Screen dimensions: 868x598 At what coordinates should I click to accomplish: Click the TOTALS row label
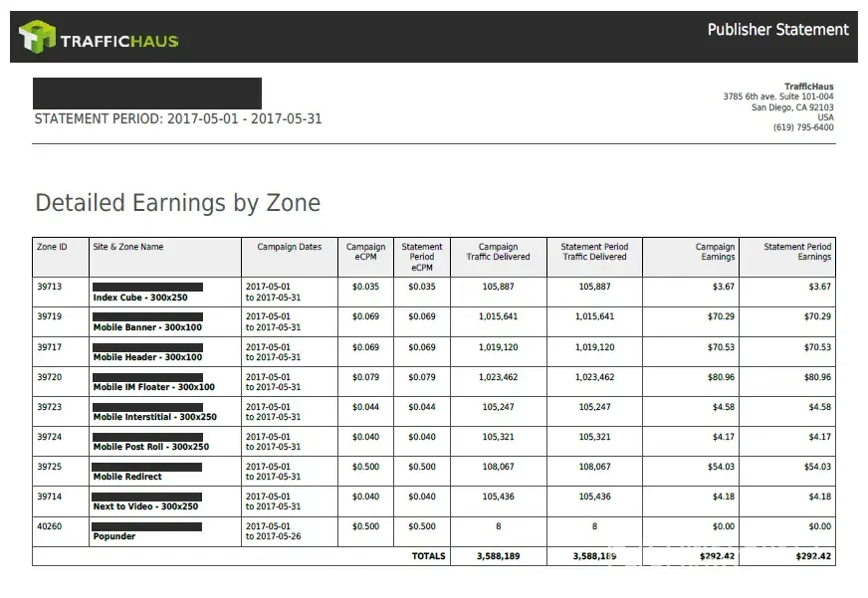(x=428, y=556)
